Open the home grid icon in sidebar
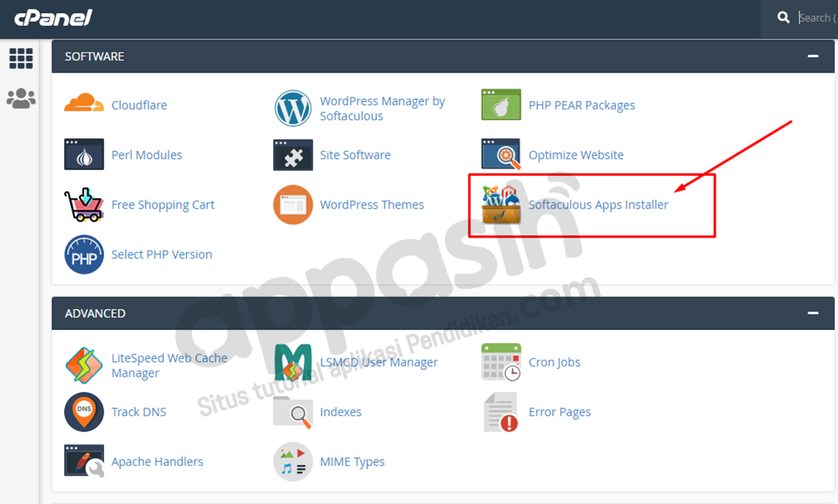The width and height of the screenshot is (838, 504). point(21,58)
